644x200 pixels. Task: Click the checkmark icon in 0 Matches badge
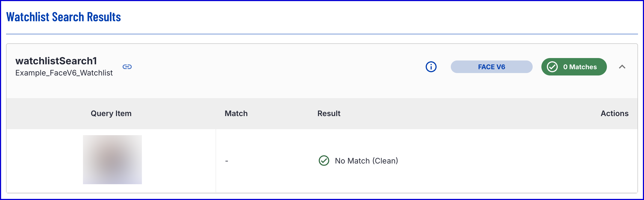click(552, 67)
